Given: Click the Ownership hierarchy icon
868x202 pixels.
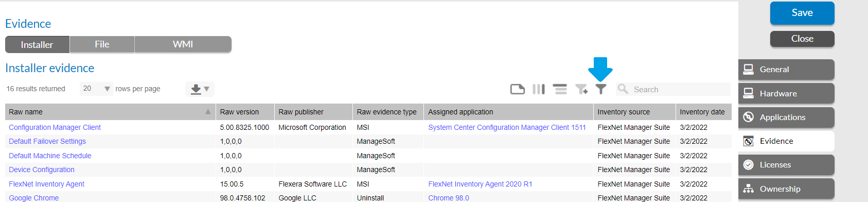Looking at the screenshot, I should click(x=749, y=189).
